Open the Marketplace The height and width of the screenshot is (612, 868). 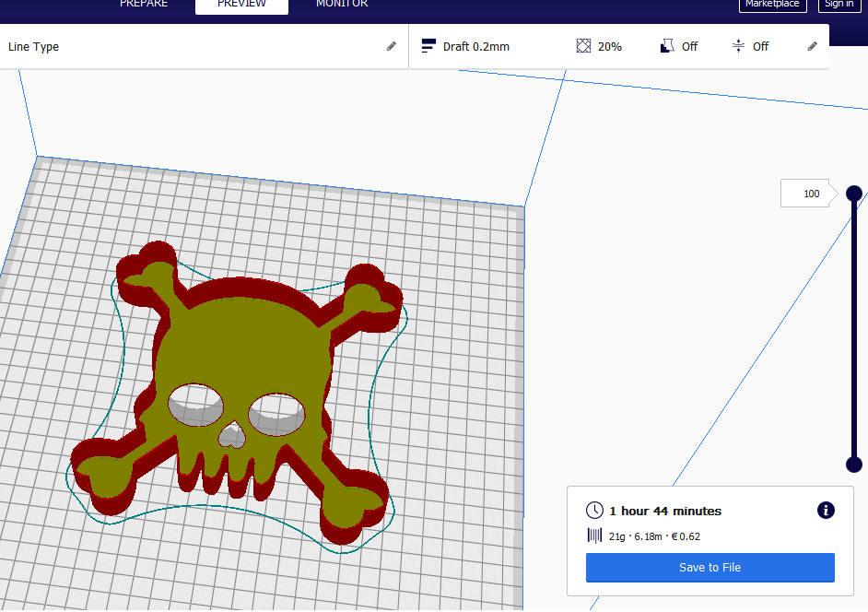[x=772, y=6]
